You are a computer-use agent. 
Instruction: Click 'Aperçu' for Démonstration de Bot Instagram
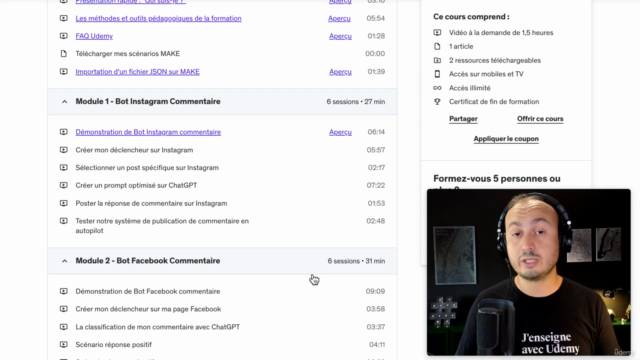tap(340, 132)
